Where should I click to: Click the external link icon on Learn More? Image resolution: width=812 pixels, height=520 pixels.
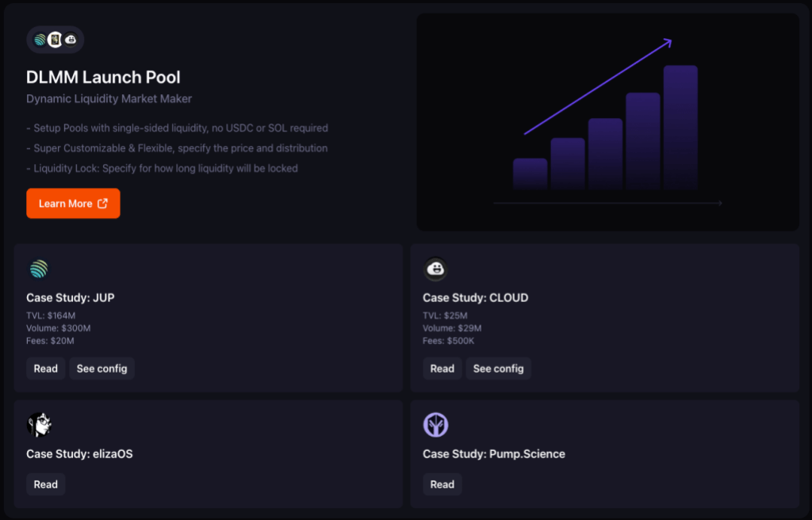pos(102,204)
